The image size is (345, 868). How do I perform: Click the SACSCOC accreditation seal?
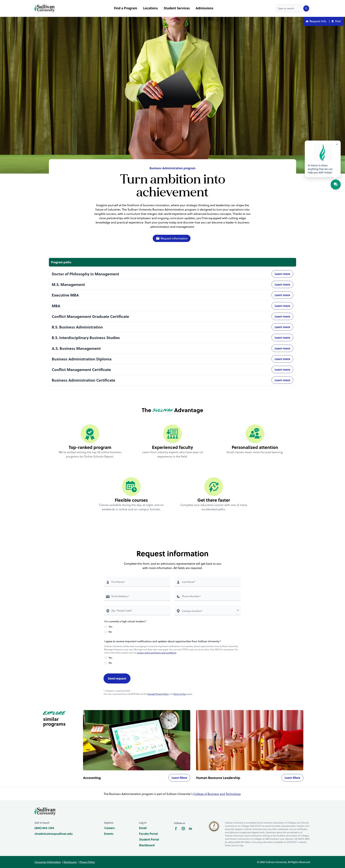[214, 826]
